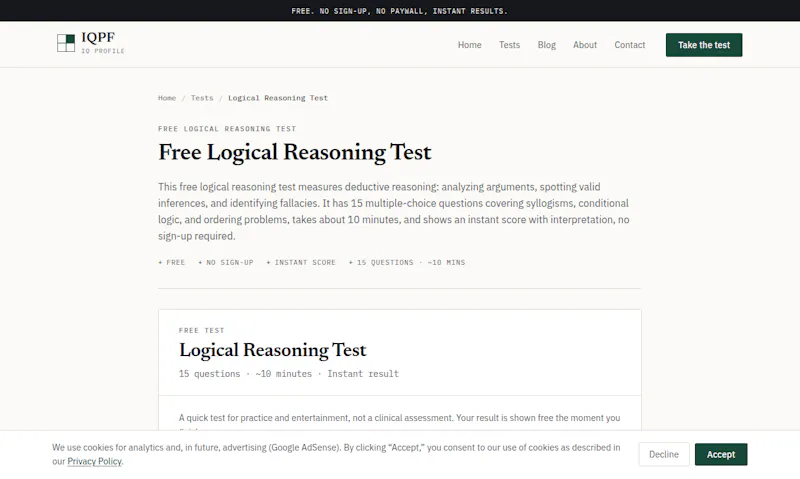Click the '~10 minutes' card detail text
Screen dimensions: 800x479
pyautogui.click(x=284, y=374)
